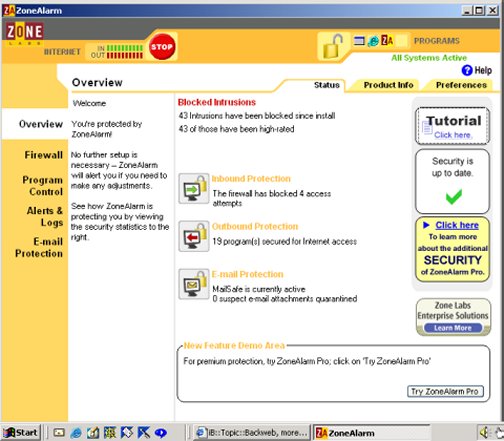Click the blue eye-shaped quick launch icon
Viewport: 504px width, 441px height.
point(161,433)
